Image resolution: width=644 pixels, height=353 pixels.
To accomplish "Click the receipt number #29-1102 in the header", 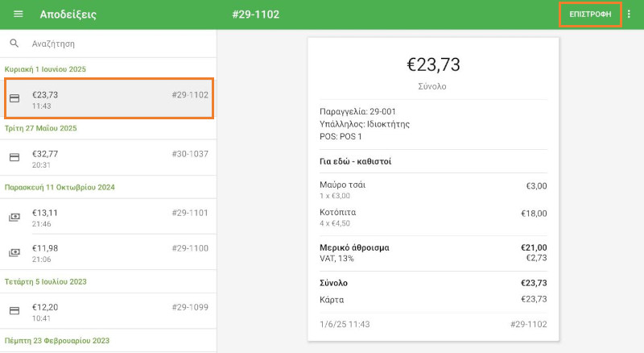I will pos(255,15).
